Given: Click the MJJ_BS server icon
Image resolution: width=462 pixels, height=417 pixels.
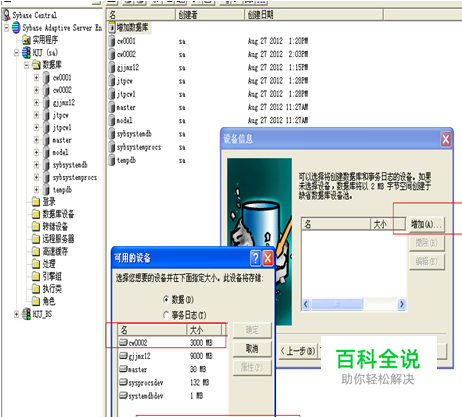Looking at the screenshot, I should (x=26, y=314).
